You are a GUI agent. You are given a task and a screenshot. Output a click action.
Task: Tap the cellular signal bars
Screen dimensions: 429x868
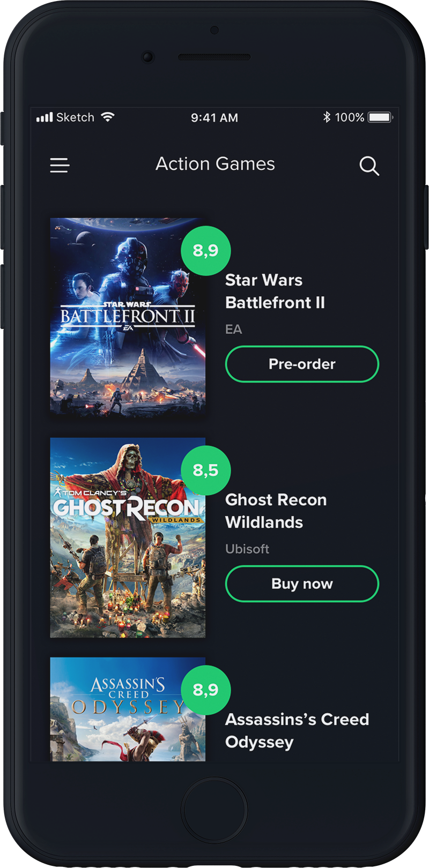point(45,117)
